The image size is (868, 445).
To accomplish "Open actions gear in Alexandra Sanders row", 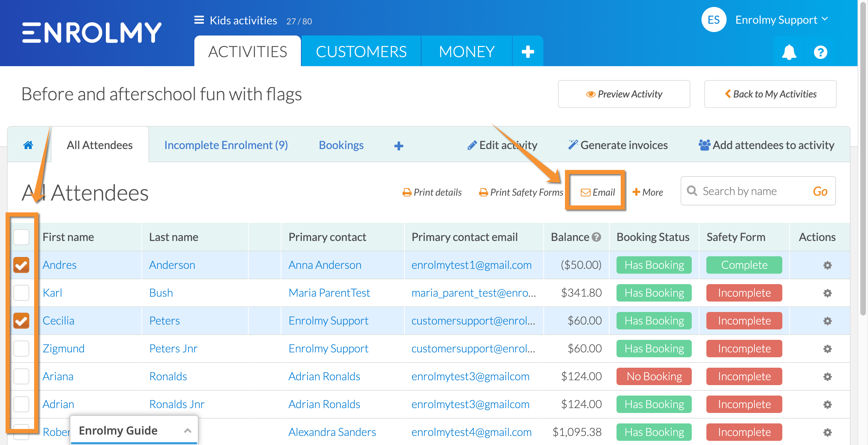I will pyautogui.click(x=827, y=432).
